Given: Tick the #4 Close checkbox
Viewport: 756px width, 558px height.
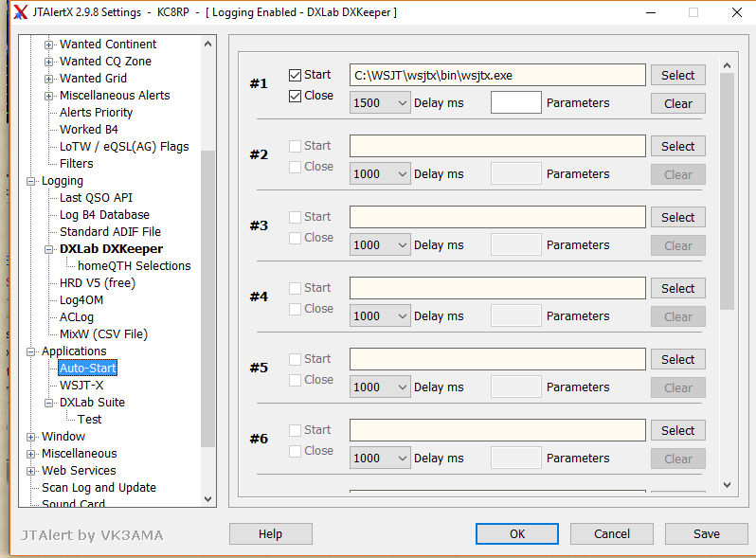Looking at the screenshot, I should coord(295,309).
